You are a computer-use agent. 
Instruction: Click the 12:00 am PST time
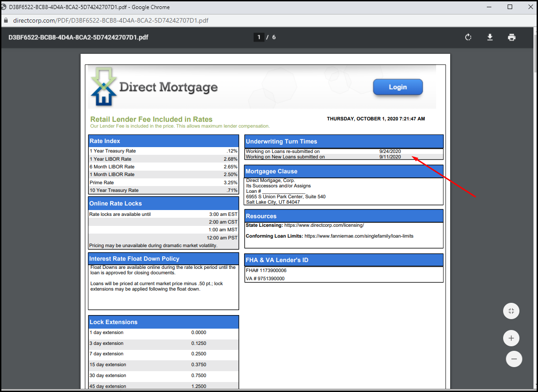(x=222, y=238)
